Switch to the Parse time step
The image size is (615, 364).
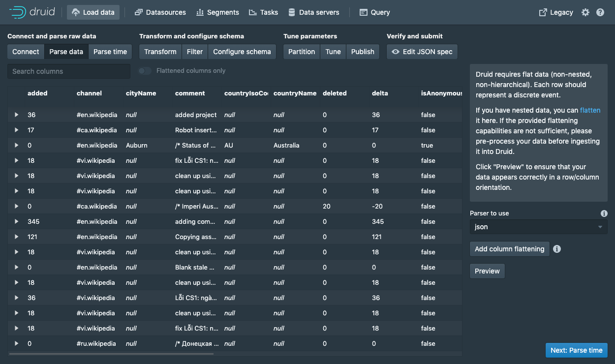[x=110, y=52]
